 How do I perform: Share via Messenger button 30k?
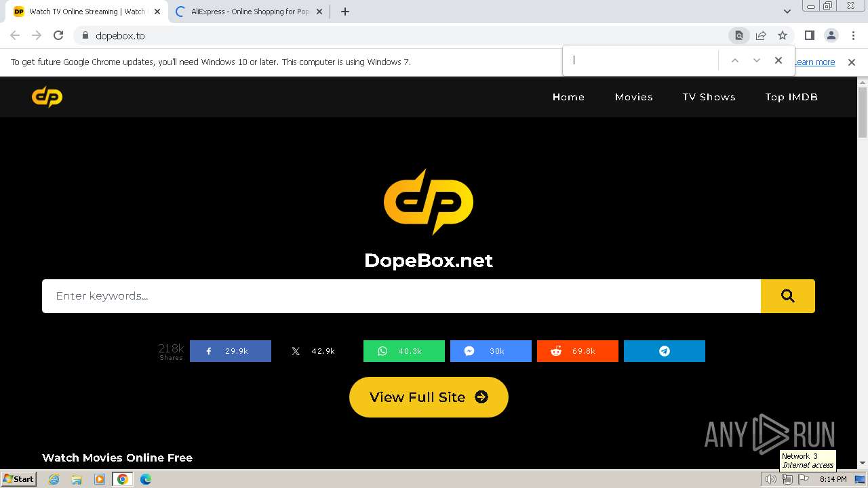(x=491, y=351)
